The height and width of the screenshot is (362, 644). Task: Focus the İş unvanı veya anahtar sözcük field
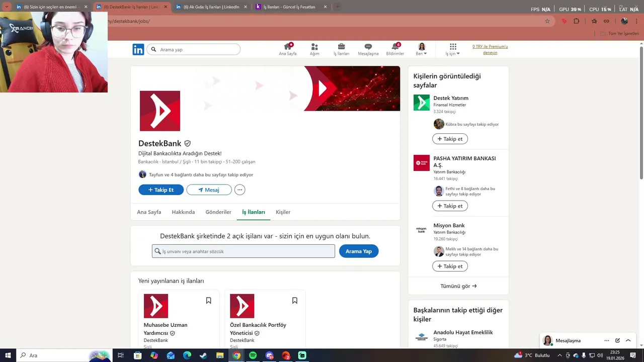point(244,251)
